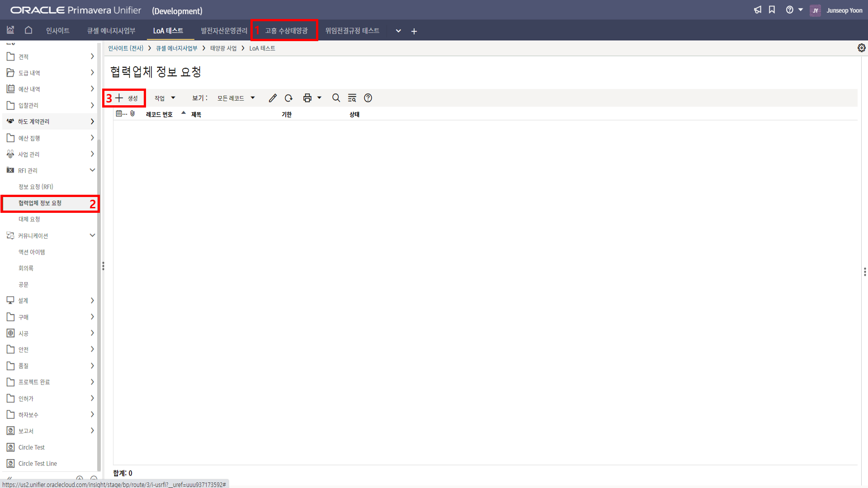The image size is (868, 488).
Task: Click the 태양광 사업 breadcrumb link
Action: point(223,48)
